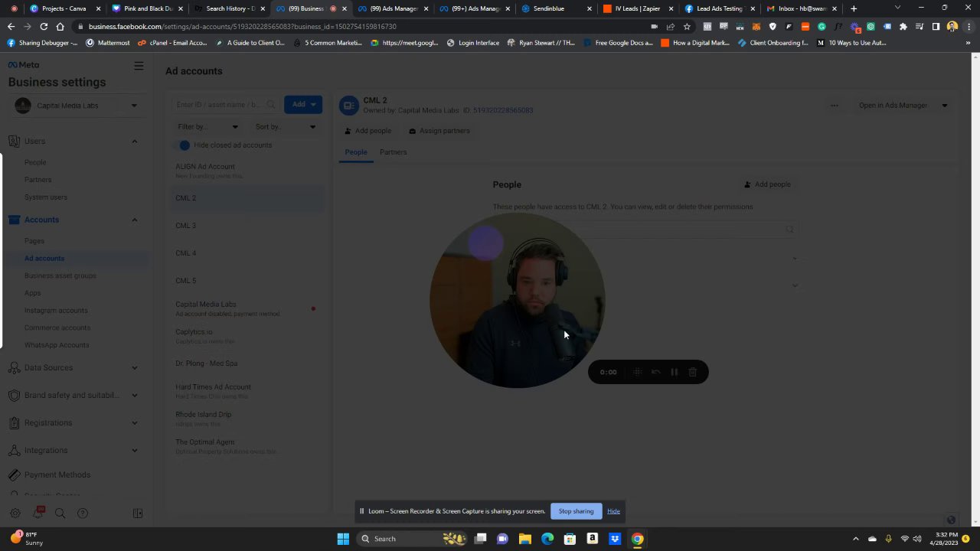The width and height of the screenshot is (980, 551).
Task: Click Open in Ads Manager button
Action: coord(893,106)
